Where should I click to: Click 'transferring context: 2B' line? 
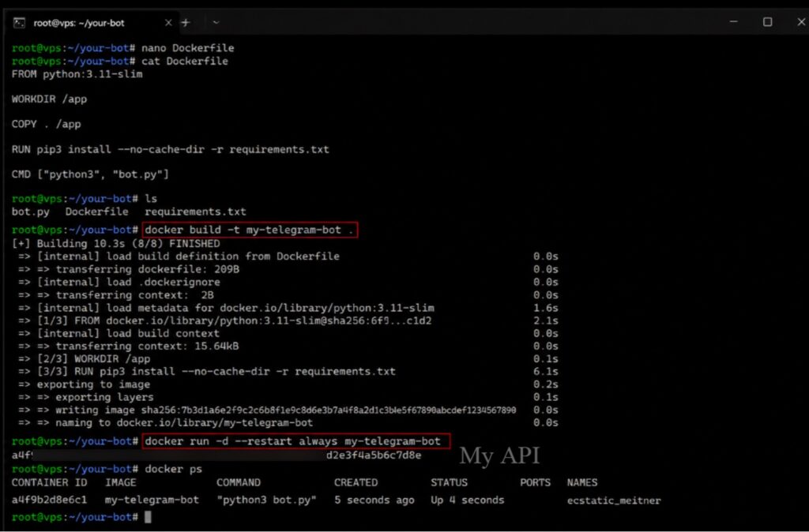[115, 295]
